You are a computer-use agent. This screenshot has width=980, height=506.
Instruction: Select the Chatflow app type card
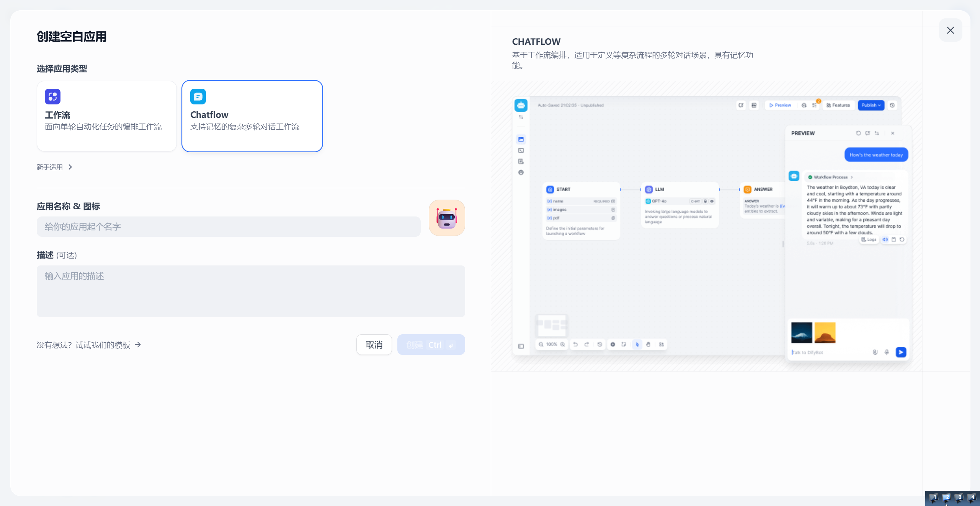point(252,116)
